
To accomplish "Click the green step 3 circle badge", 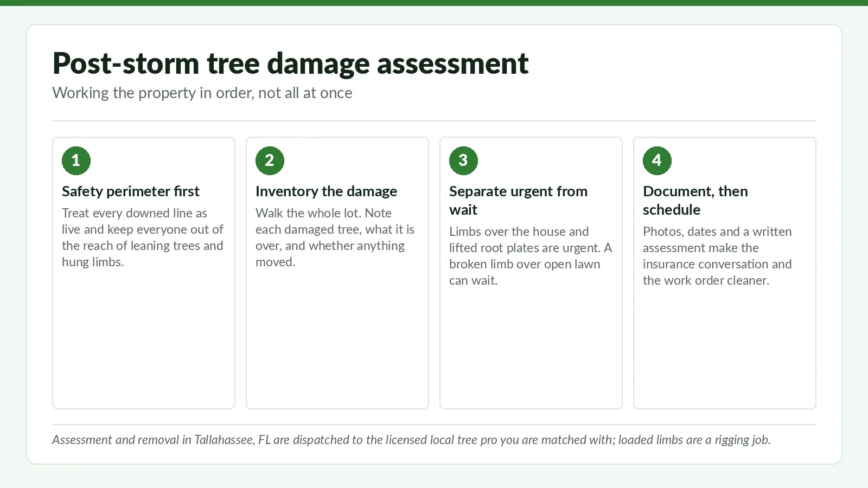I will click(463, 160).
